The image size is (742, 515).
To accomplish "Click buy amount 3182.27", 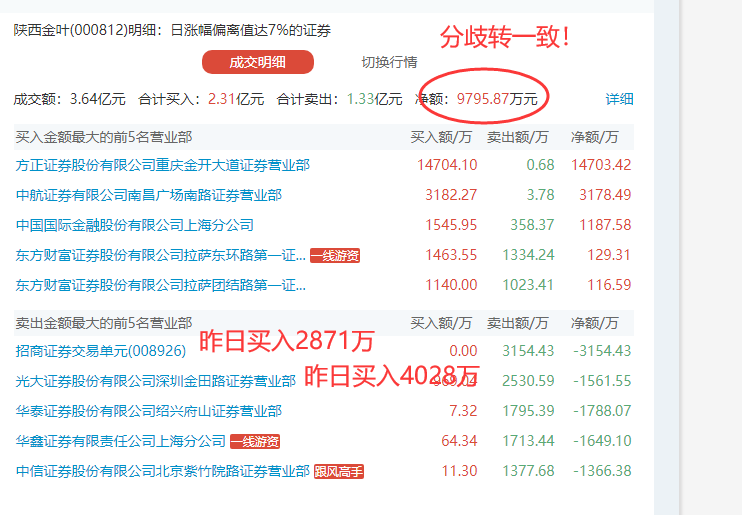I will (x=451, y=195).
